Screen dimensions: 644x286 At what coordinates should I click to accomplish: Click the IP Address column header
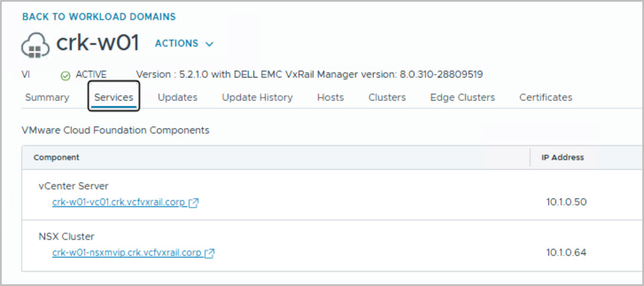coord(563,158)
